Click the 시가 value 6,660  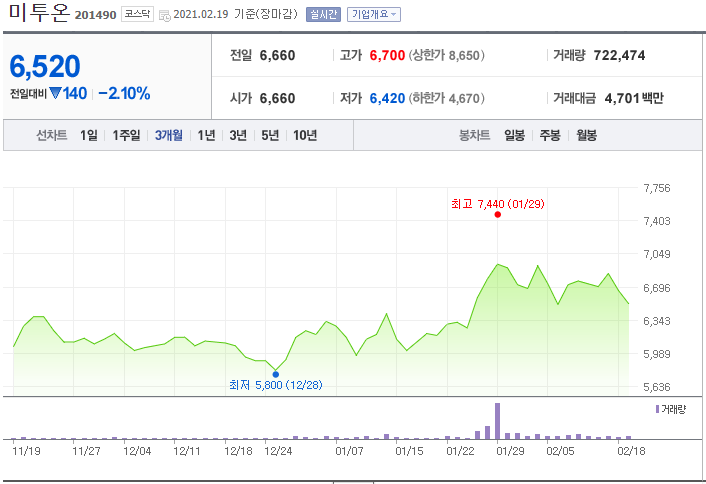277,98
